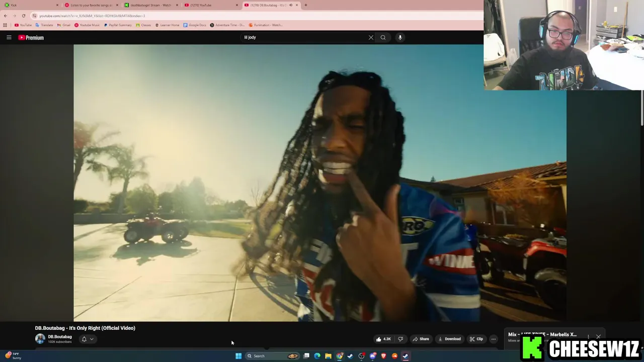Go back in browser history
This screenshot has width=644, height=362.
[5, 16]
